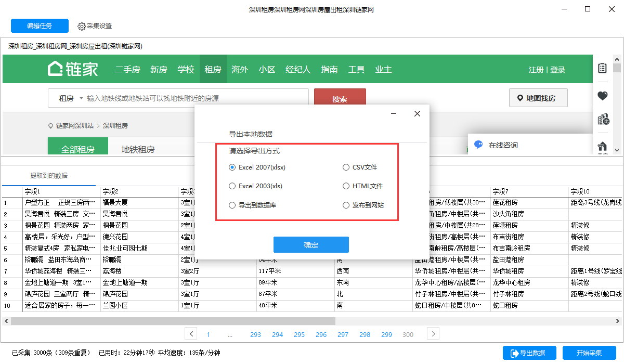Choose 导出到数据库 export option
The height and width of the screenshot is (364, 624).
[x=253, y=205]
